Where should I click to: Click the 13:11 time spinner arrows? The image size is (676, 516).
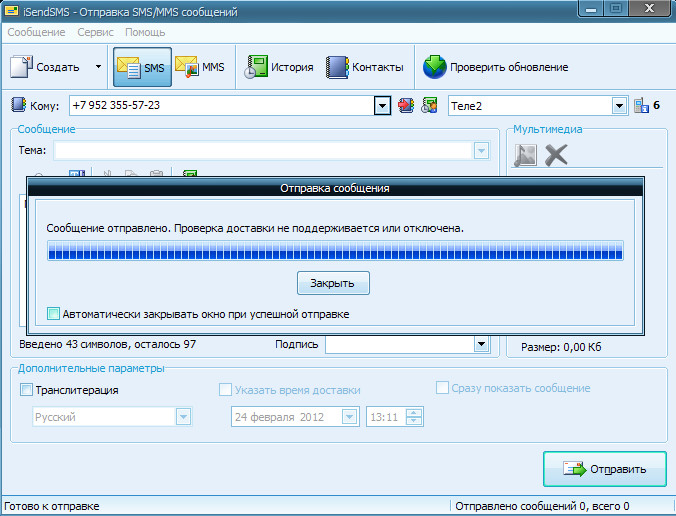414,417
